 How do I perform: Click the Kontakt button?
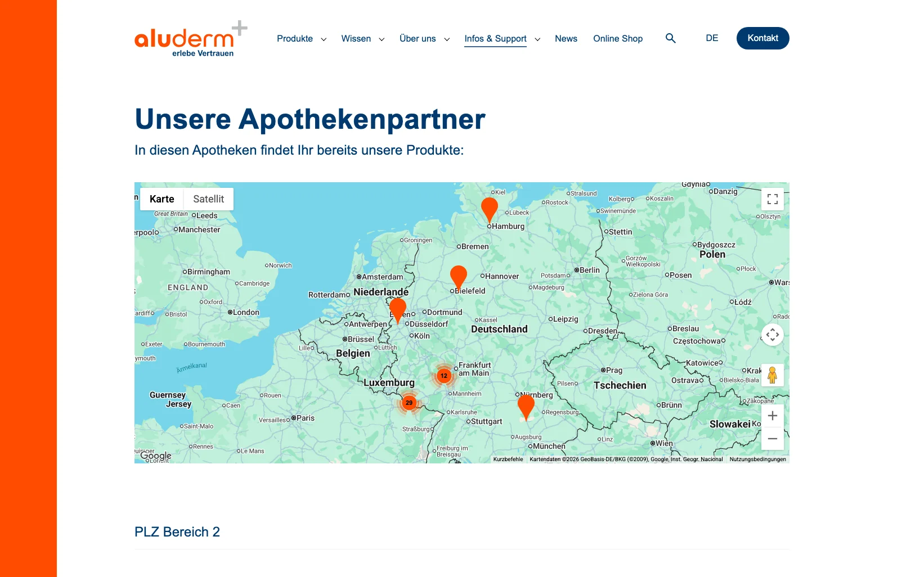pyautogui.click(x=763, y=38)
